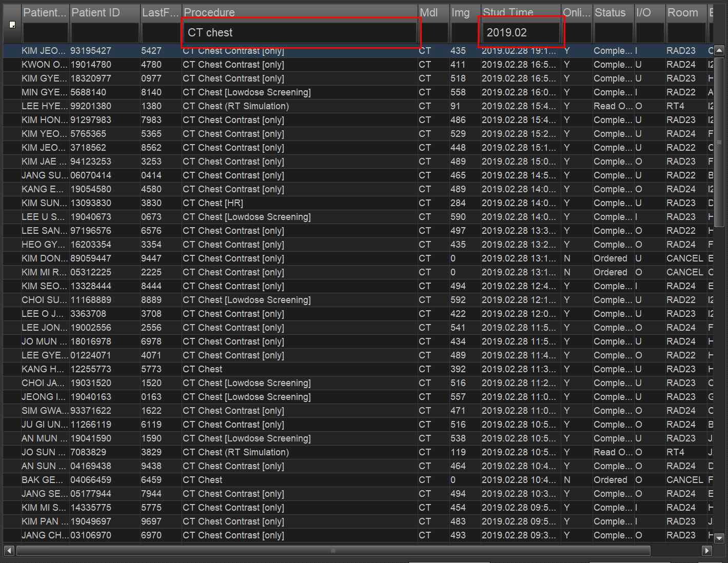The height and width of the screenshot is (563, 728).
Task: Click the Status filter field
Action: click(x=614, y=33)
